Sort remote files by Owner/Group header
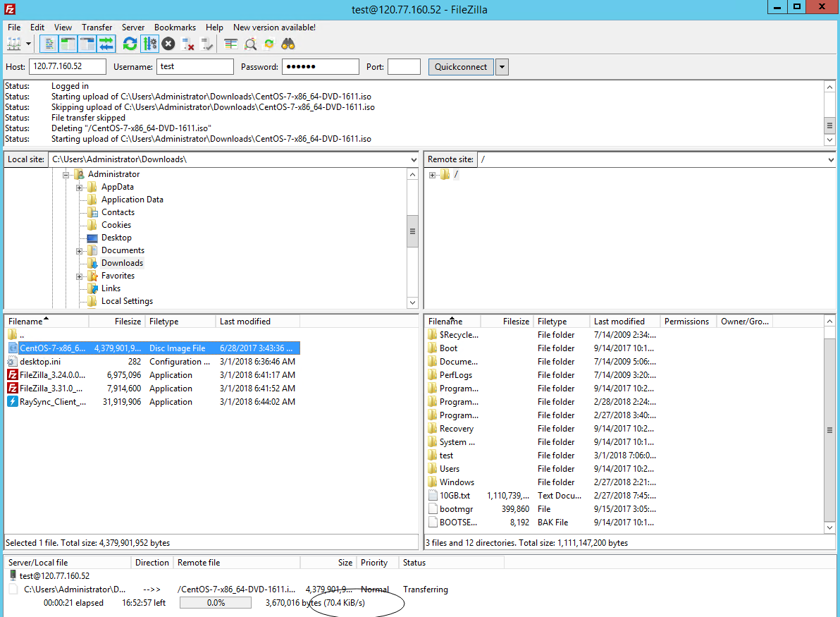 tap(745, 321)
